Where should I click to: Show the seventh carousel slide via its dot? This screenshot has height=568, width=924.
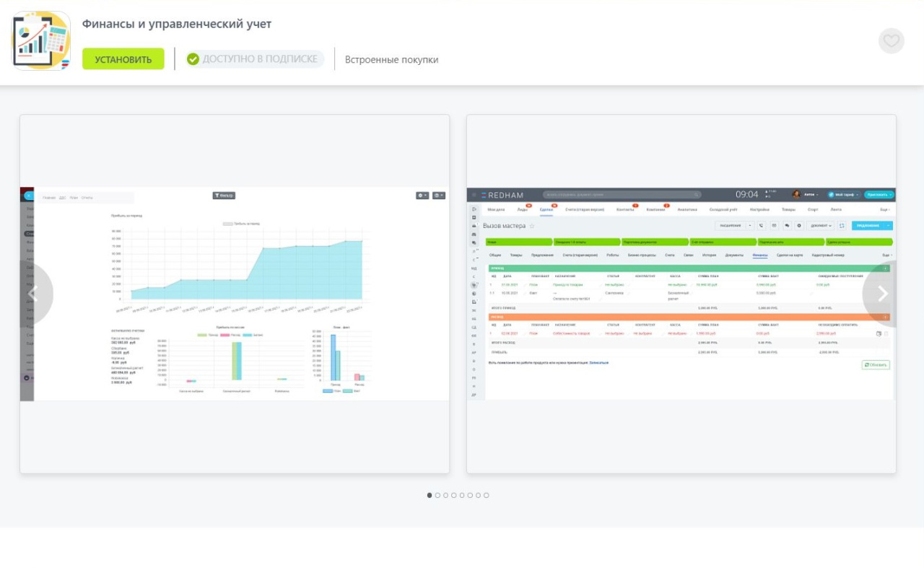click(x=478, y=495)
